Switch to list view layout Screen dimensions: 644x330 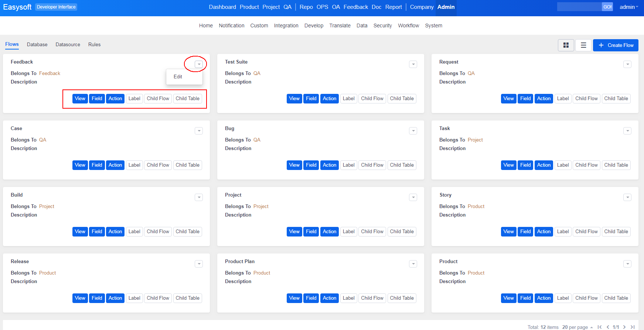point(583,45)
